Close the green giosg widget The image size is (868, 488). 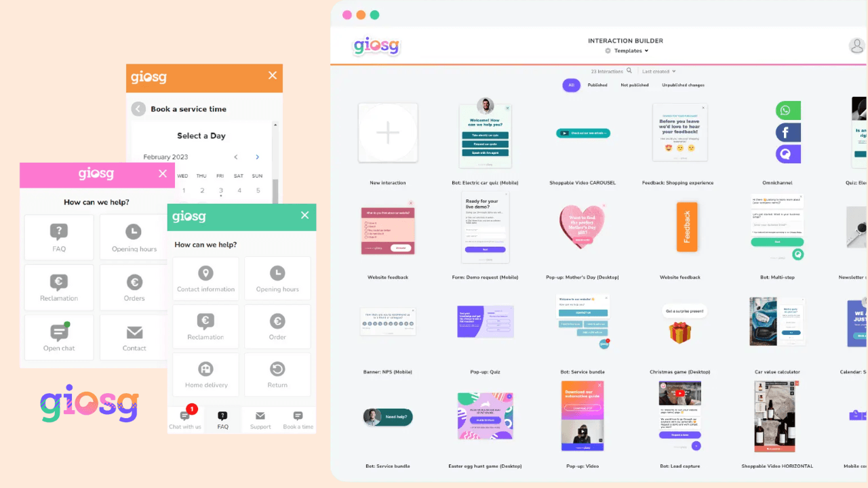(304, 215)
